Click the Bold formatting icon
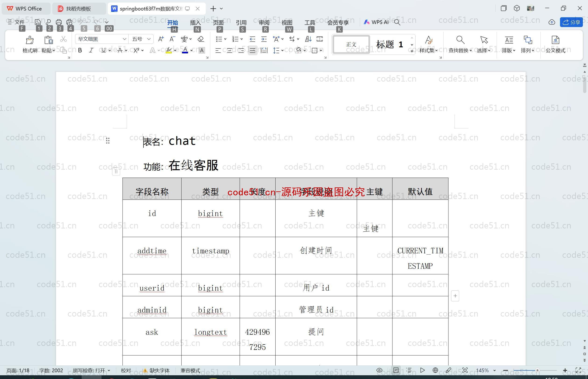The height and width of the screenshot is (379, 588). coord(79,50)
